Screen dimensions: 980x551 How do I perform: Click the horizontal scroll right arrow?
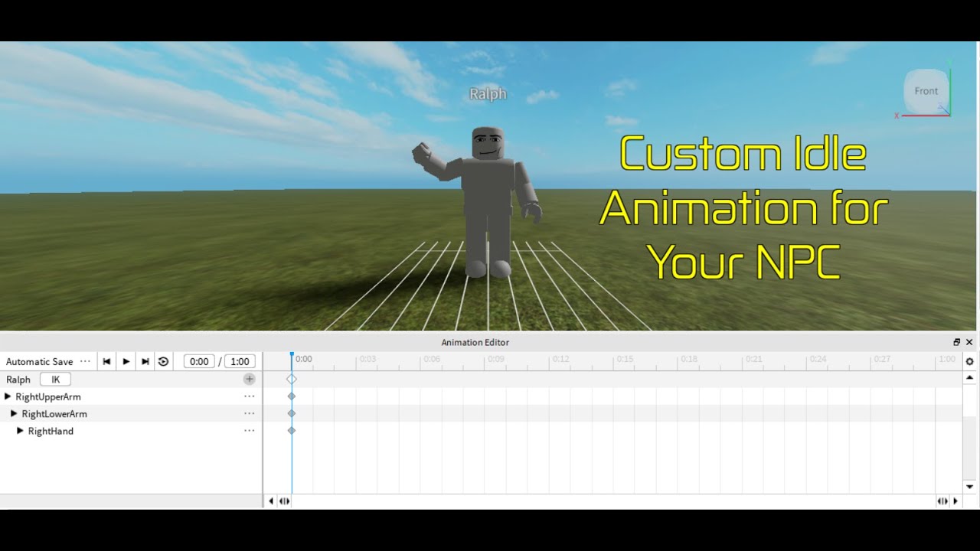tap(955, 501)
